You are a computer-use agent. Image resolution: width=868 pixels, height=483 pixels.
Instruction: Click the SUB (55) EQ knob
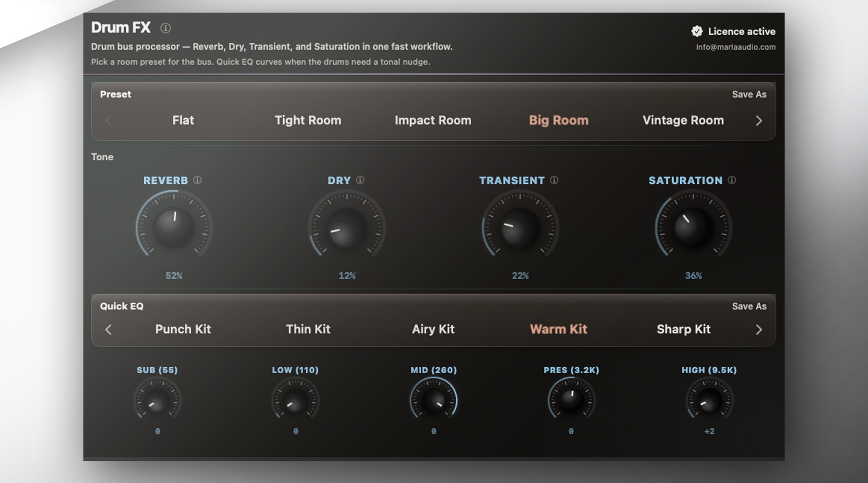[x=157, y=400]
